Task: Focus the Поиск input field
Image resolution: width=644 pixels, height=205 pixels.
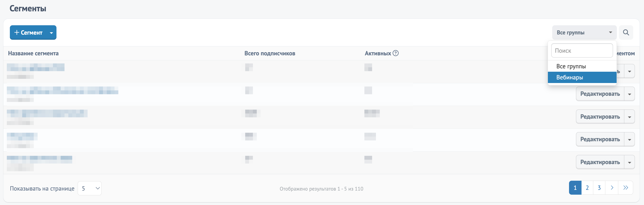Action: [582, 51]
